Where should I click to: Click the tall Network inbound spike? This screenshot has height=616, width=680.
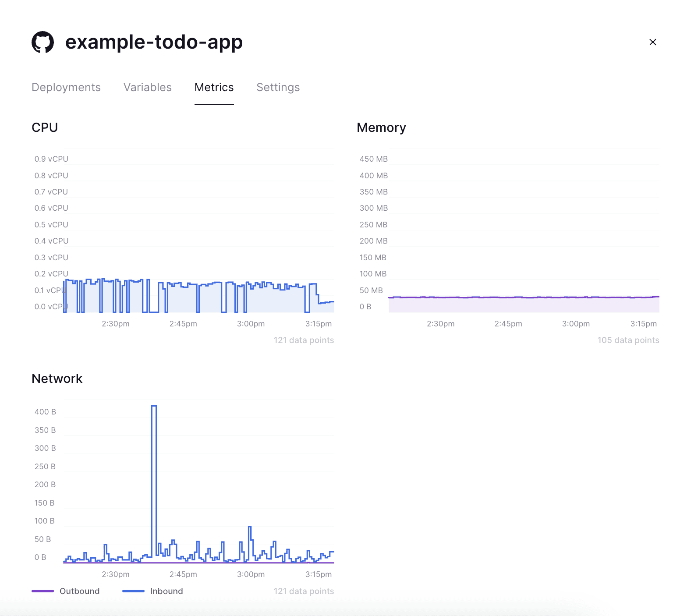154,482
